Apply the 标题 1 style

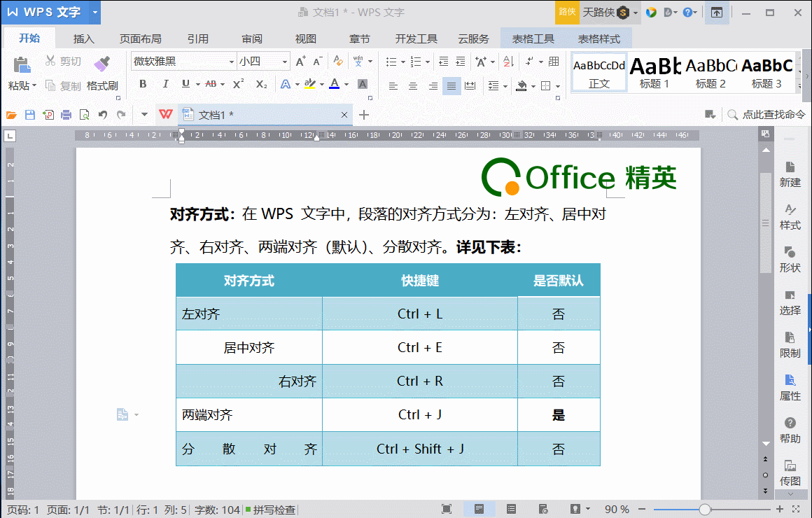pos(654,73)
